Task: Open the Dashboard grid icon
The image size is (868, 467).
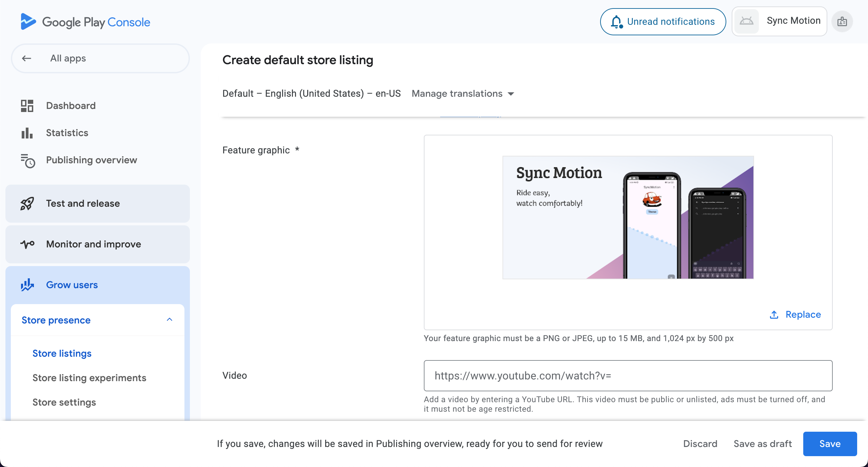Action: click(27, 106)
